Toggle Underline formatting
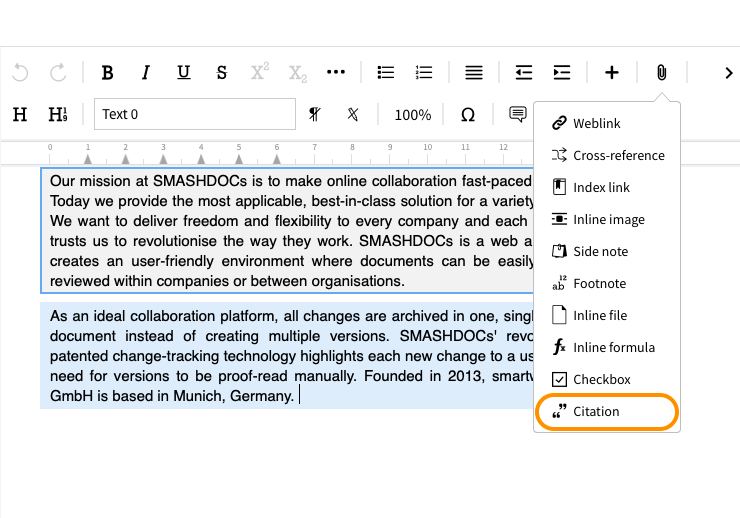 (184, 72)
